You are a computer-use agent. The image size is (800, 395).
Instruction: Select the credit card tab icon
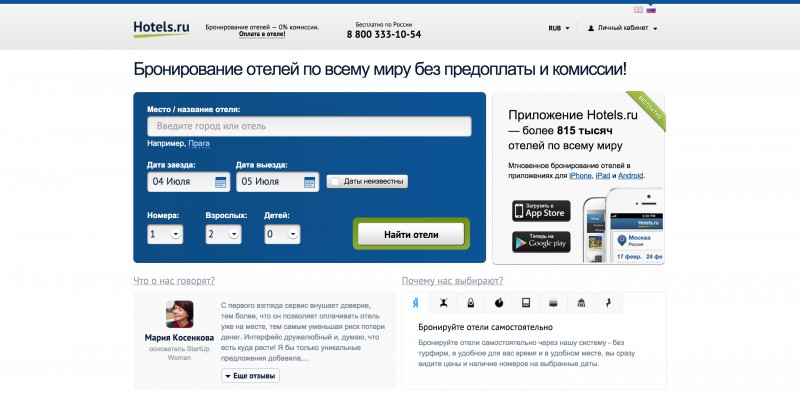click(x=553, y=303)
